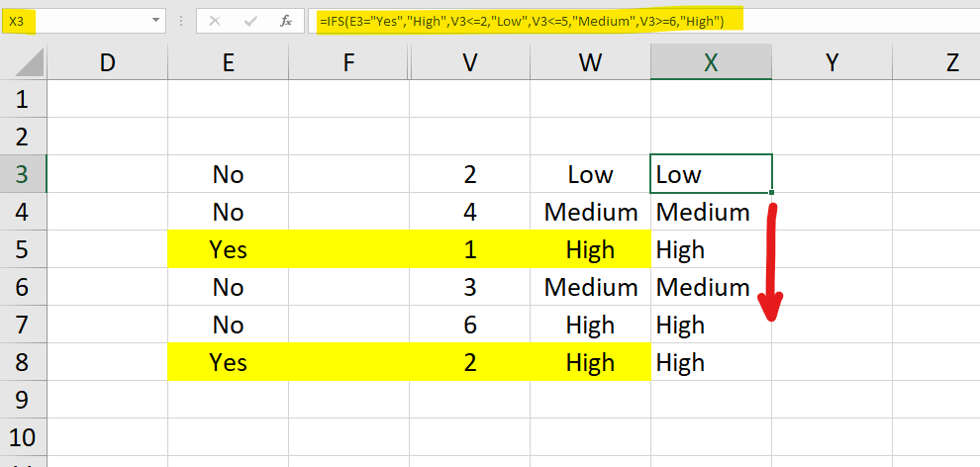The width and height of the screenshot is (980, 467).
Task: Click yellow highlighted cell W8 High
Action: (591, 362)
